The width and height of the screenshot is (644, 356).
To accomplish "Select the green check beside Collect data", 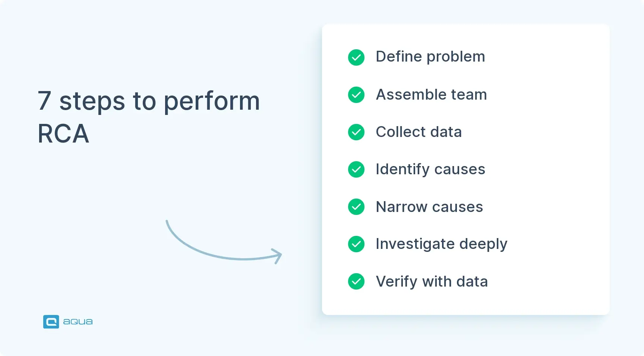I will pyautogui.click(x=356, y=132).
